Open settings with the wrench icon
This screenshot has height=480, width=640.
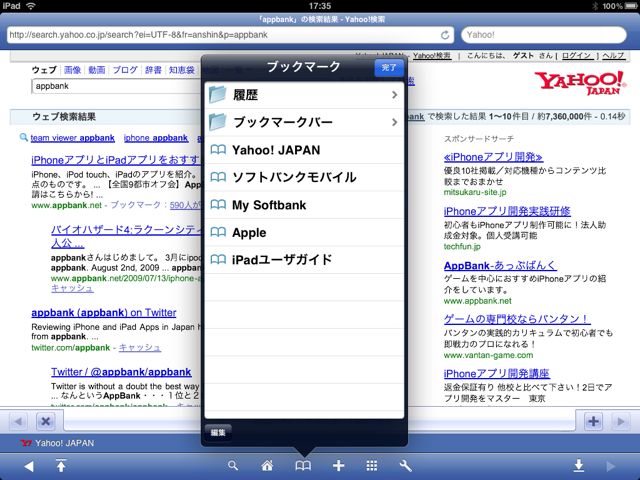405,465
